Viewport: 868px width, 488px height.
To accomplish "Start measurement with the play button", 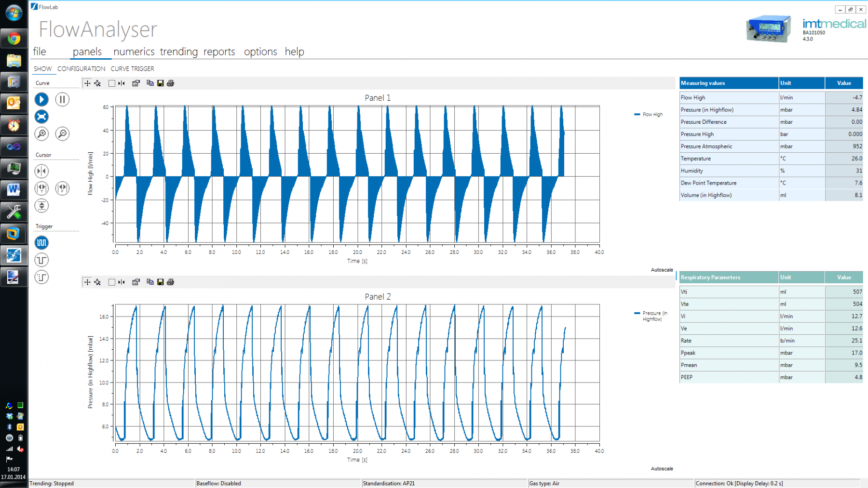I will (x=41, y=99).
